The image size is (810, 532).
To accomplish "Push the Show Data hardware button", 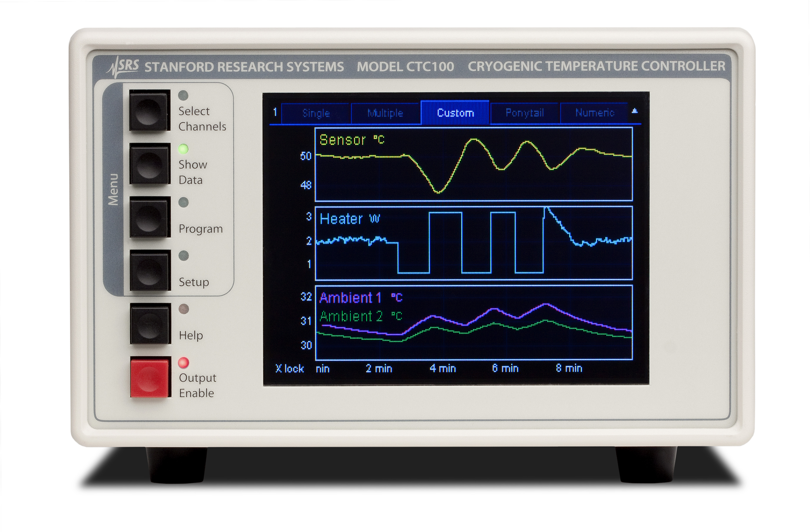I will point(150,164).
